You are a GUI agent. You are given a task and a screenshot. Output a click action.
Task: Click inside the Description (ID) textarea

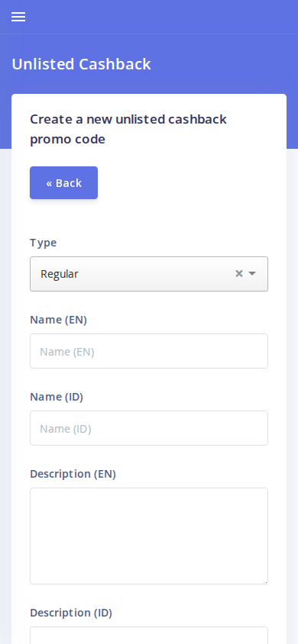pyautogui.click(x=149, y=636)
